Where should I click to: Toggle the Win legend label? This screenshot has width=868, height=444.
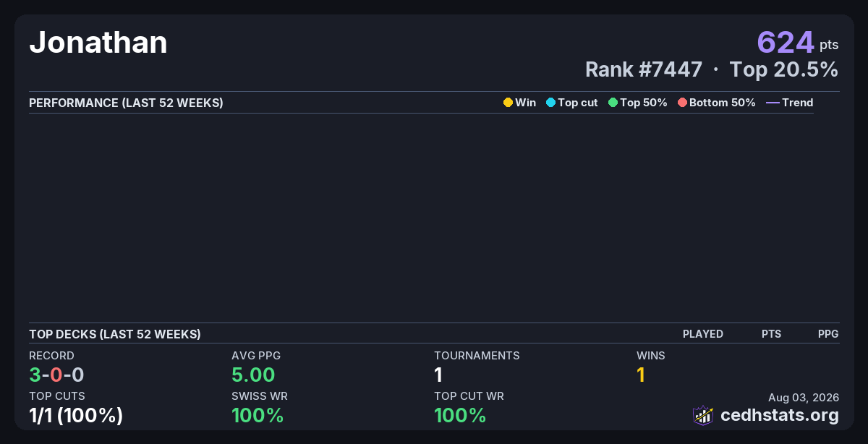526,103
